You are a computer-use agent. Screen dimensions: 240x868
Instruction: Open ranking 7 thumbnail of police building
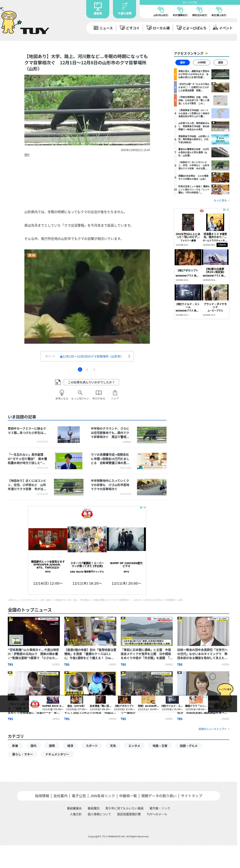pos(220,152)
